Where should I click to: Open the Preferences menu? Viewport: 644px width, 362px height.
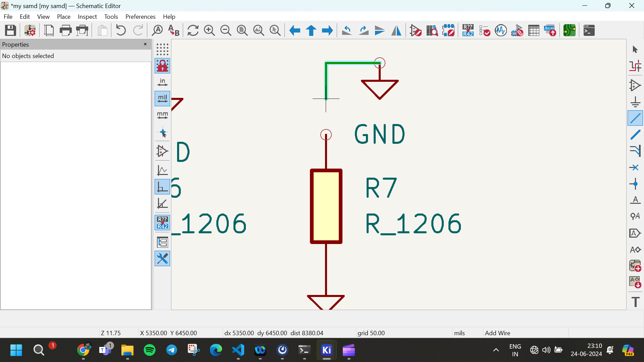(141, 16)
